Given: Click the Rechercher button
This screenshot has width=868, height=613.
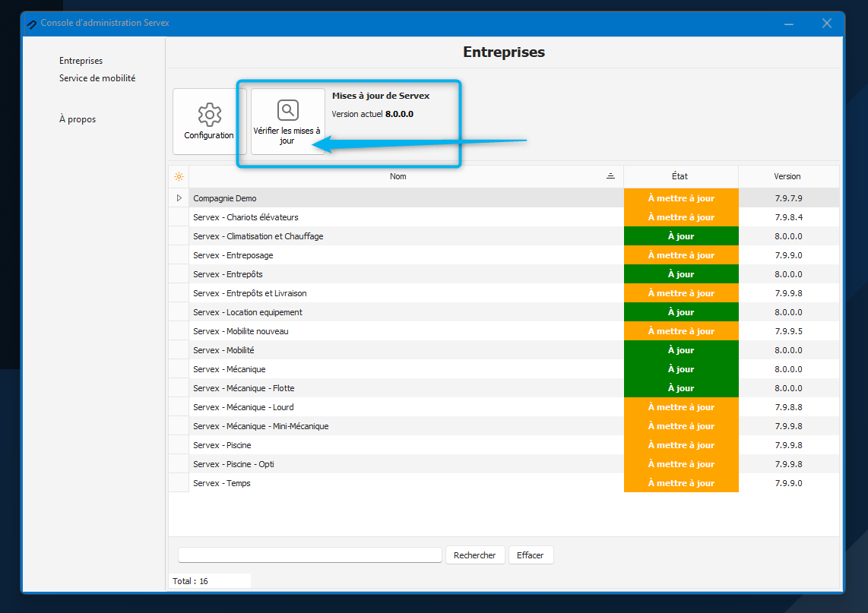Looking at the screenshot, I should pos(474,555).
